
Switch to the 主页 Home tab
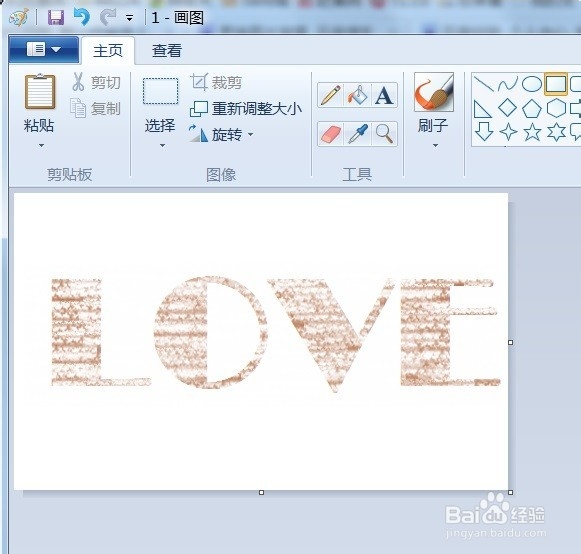coord(108,51)
